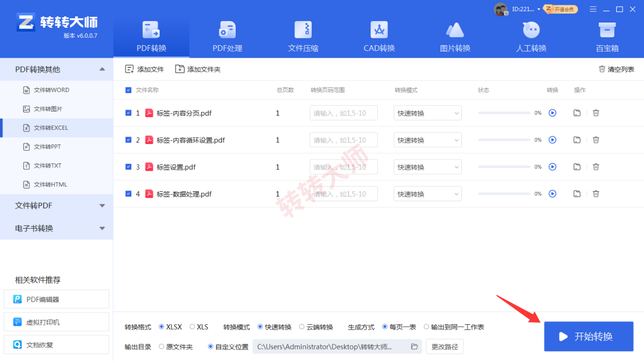Select the XLS format radio button
Screen dimensions: 644x361
coord(192,327)
